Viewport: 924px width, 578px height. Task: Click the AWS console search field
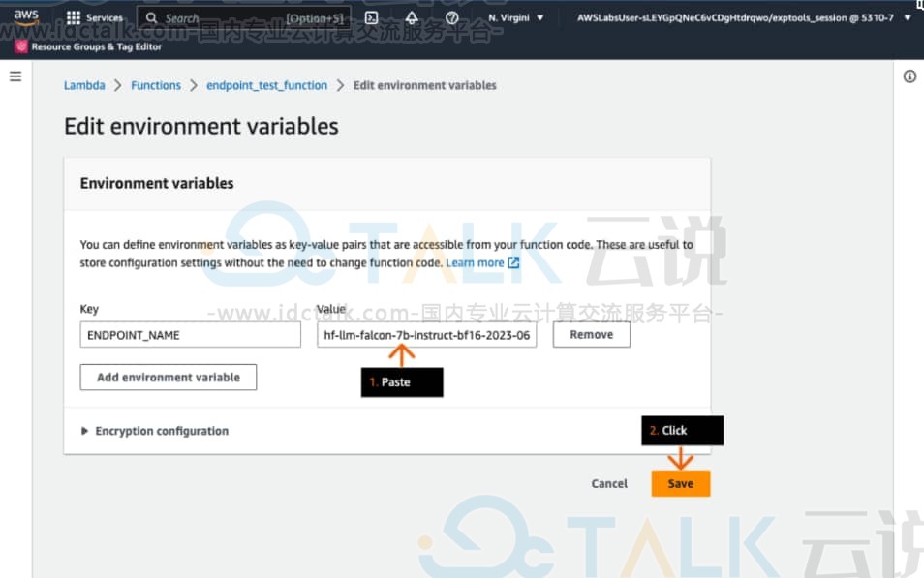(244, 18)
